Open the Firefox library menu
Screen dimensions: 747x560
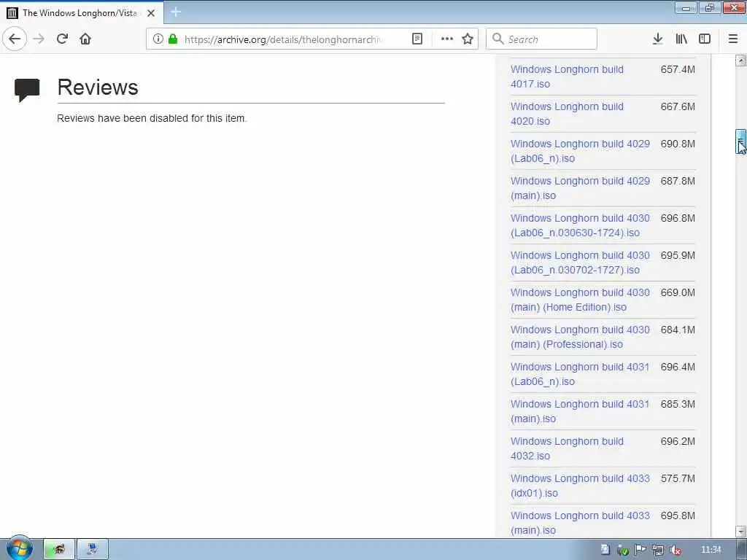[681, 39]
